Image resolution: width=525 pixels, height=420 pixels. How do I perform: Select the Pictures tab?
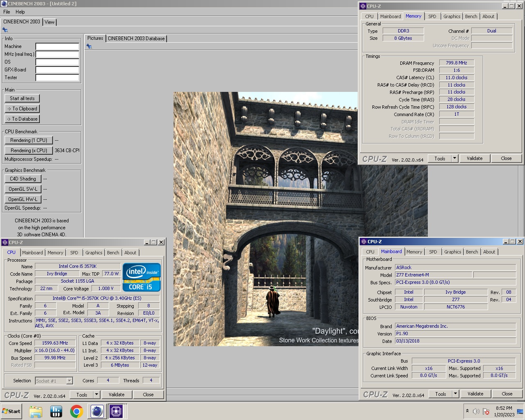95,38
